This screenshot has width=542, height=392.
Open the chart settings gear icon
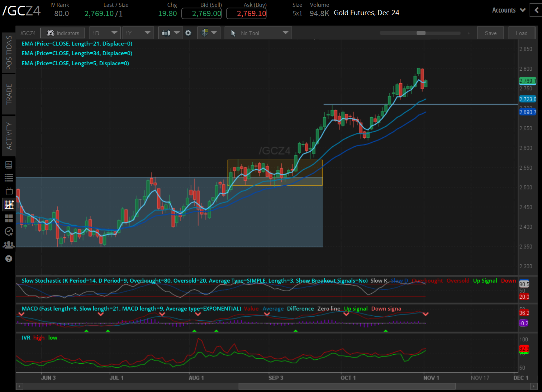[188, 33]
